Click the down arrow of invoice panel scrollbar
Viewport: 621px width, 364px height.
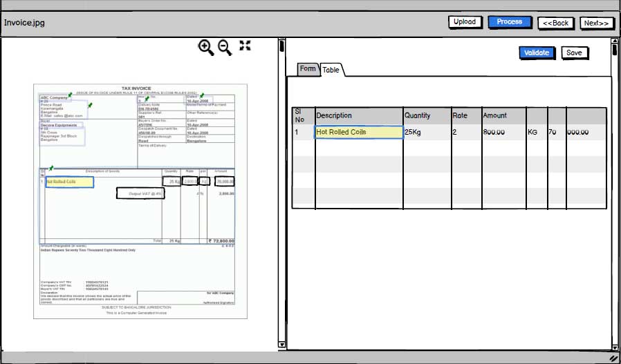point(281,344)
